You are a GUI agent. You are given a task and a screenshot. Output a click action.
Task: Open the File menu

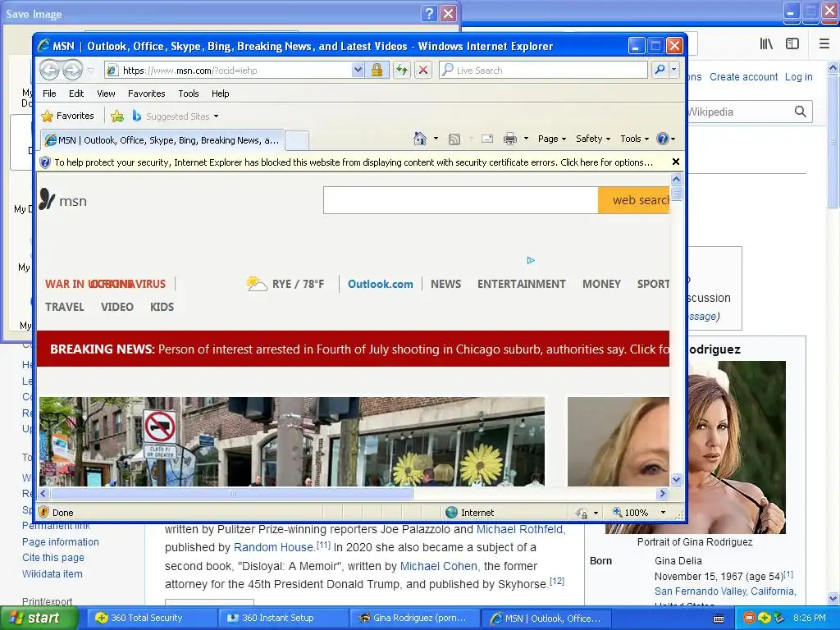(49, 94)
